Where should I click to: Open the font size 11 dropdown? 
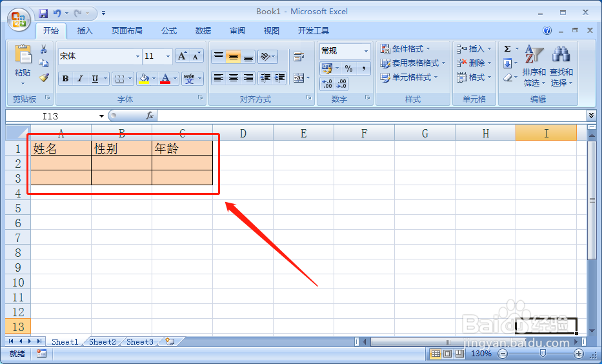[167, 57]
